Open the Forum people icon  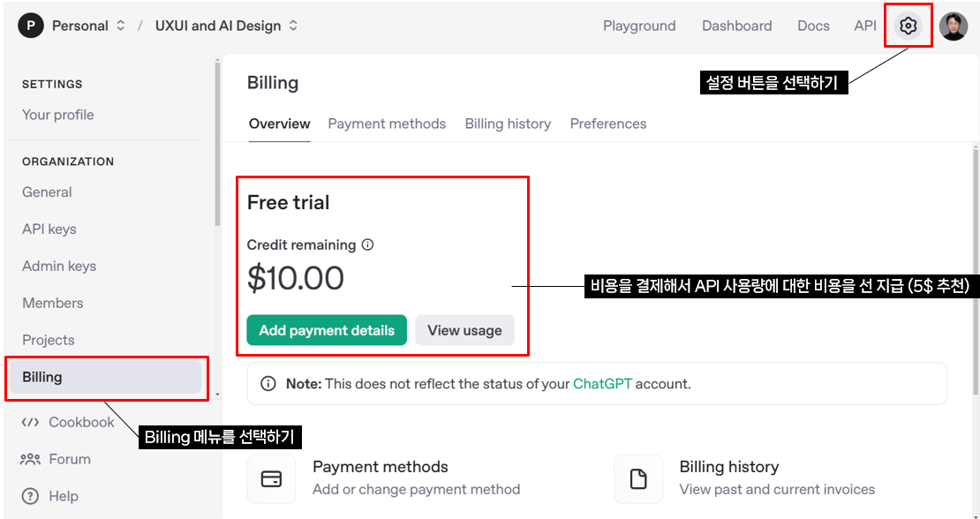30,459
